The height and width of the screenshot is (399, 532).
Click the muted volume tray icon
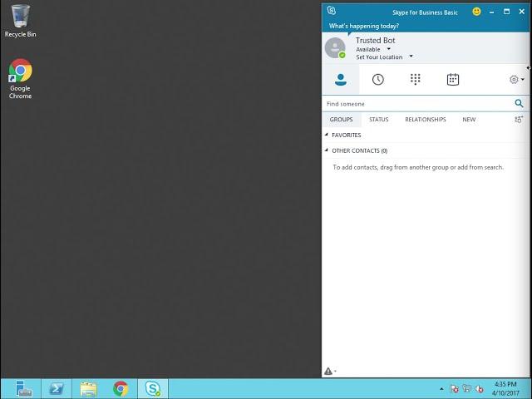tap(479, 389)
